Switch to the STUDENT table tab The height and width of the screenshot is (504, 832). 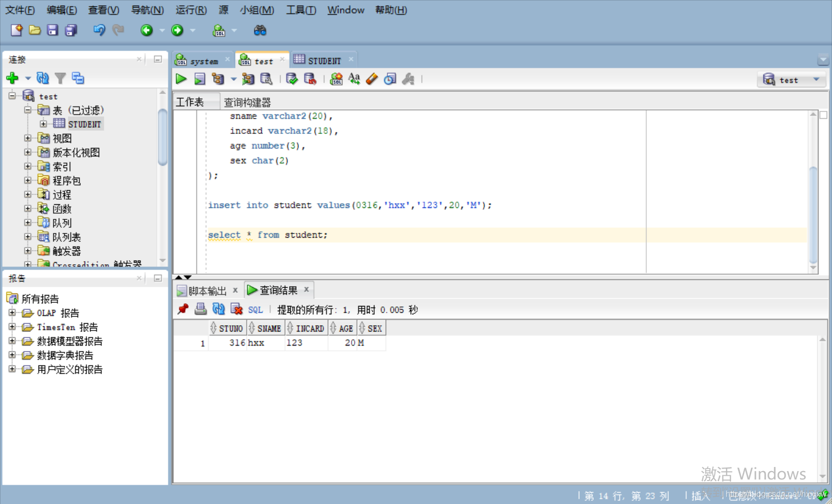[324, 60]
